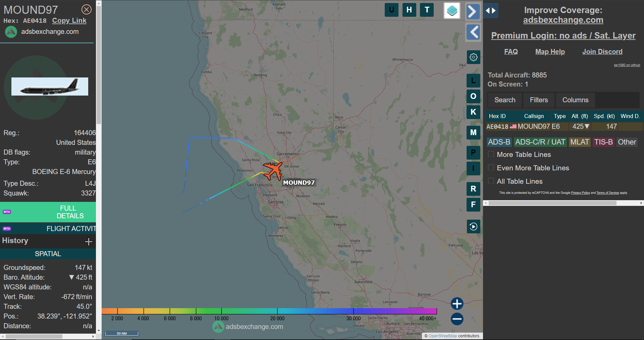The width and height of the screenshot is (644, 340).
Task: Click the altitude color legend bar
Action: 269,311
